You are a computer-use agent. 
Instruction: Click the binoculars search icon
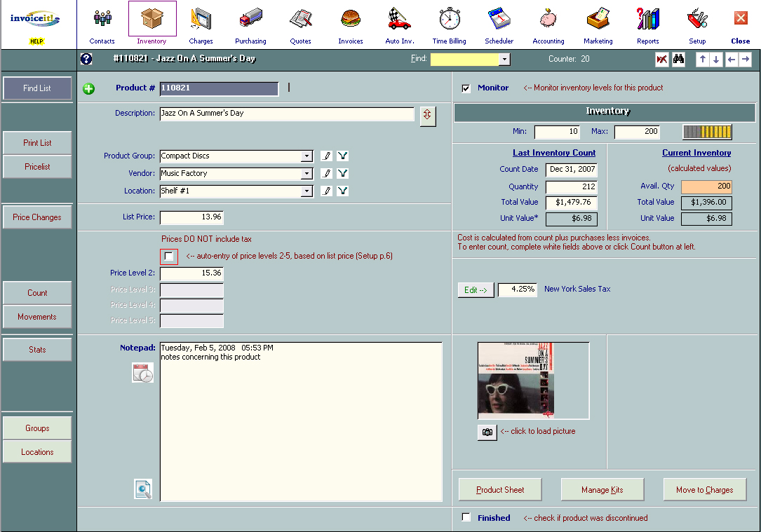678,60
